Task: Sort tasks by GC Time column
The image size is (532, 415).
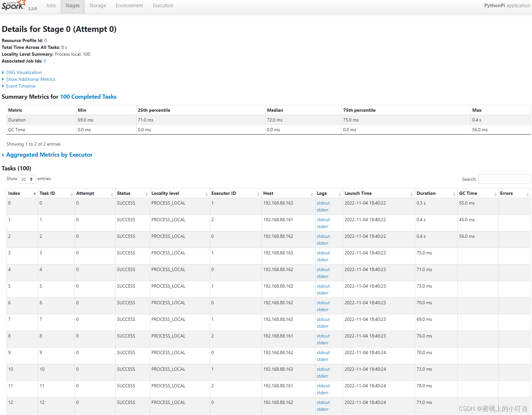Action: point(478,193)
